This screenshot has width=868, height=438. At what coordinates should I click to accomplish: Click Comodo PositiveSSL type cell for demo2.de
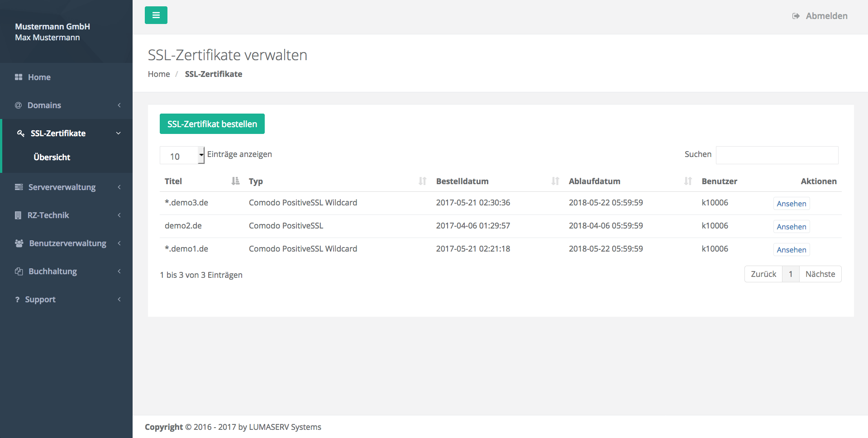coord(286,226)
